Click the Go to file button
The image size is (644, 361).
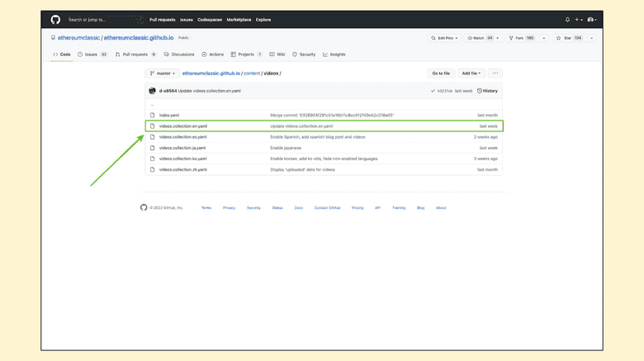[x=441, y=74]
